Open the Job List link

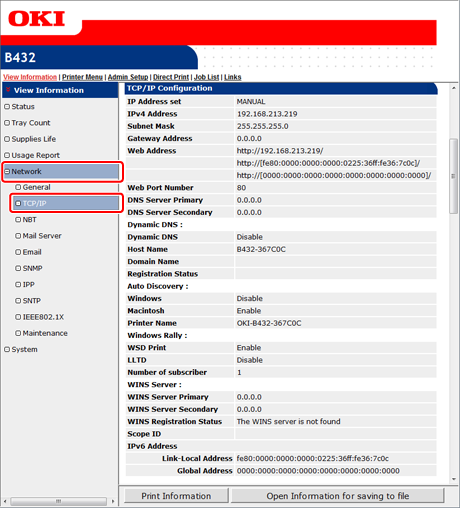point(207,77)
